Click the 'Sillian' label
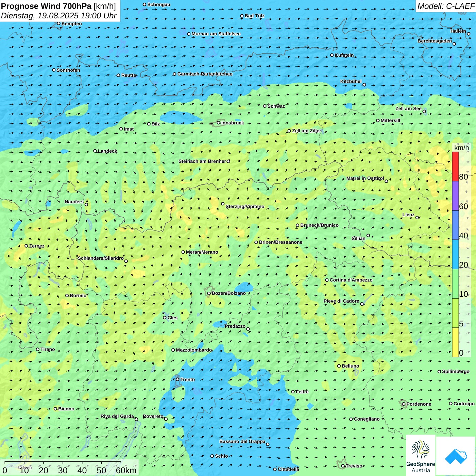476x476 pixels. 358,238
